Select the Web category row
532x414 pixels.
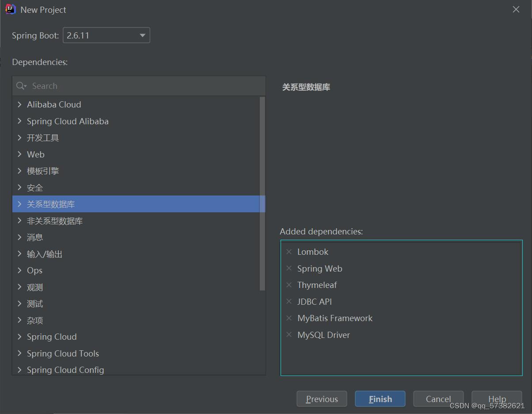pyautogui.click(x=136, y=154)
